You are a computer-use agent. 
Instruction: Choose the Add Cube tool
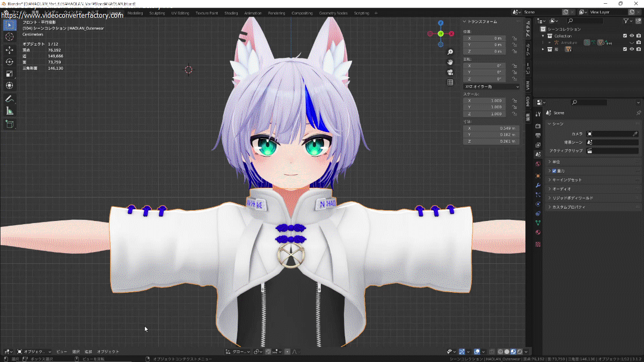tap(10, 124)
